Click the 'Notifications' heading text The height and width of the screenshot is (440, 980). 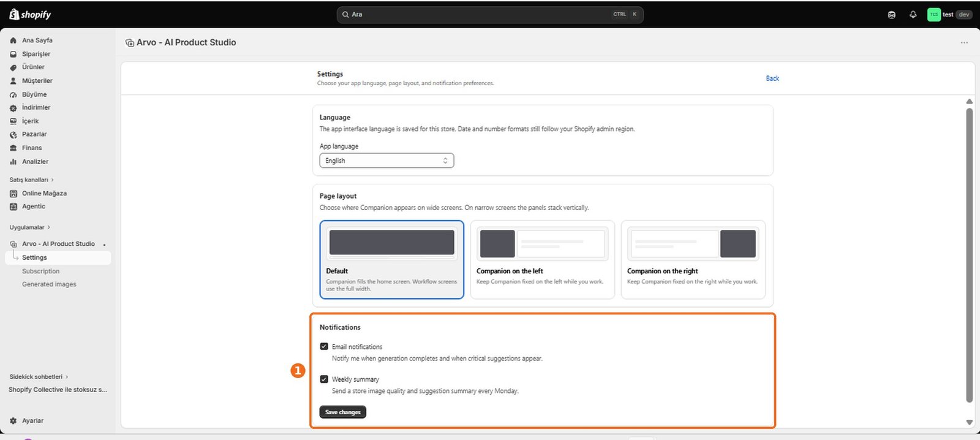pyautogui.click(x=340, y=327)
